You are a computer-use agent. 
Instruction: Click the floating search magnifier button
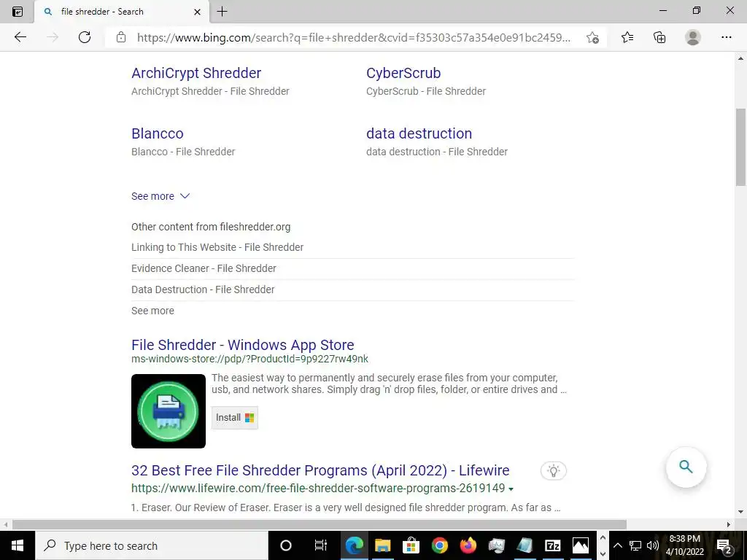point(686,467)
